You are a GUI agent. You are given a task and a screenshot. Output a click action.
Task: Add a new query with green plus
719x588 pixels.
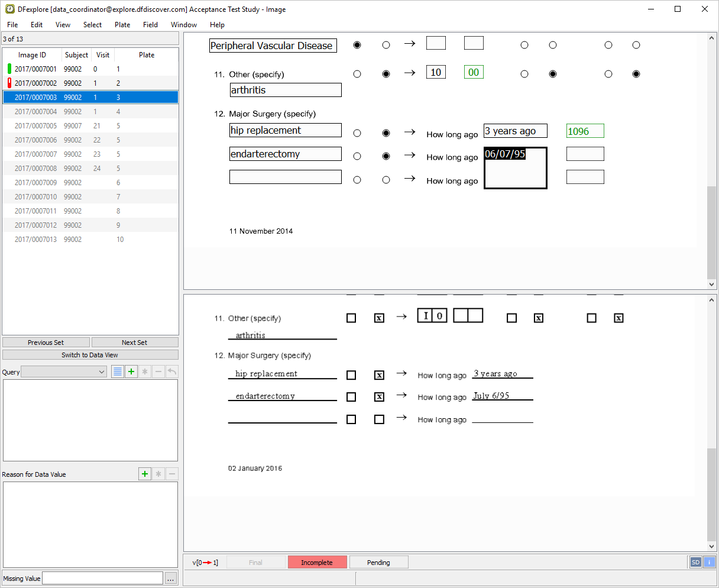(x=131, y=372)
